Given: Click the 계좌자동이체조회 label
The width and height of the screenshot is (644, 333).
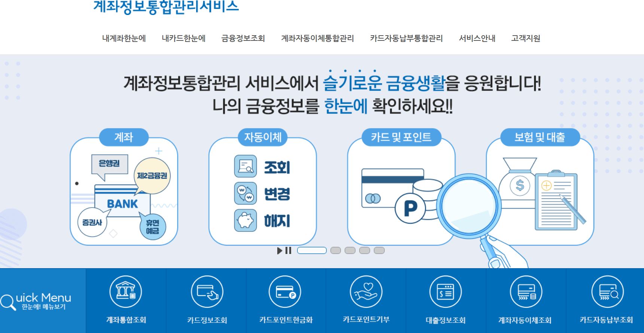Looking at the screenshot, I should click(x=525, y=320).
